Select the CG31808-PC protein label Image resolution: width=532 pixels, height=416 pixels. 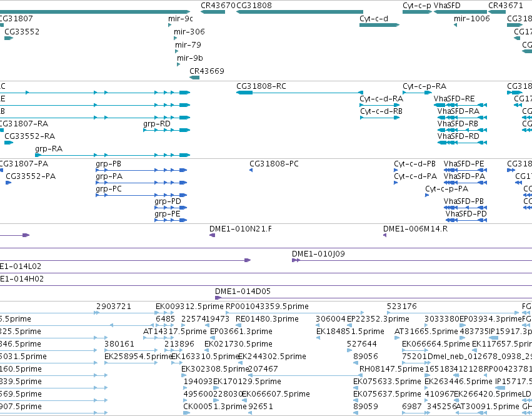tap(274, 164)
